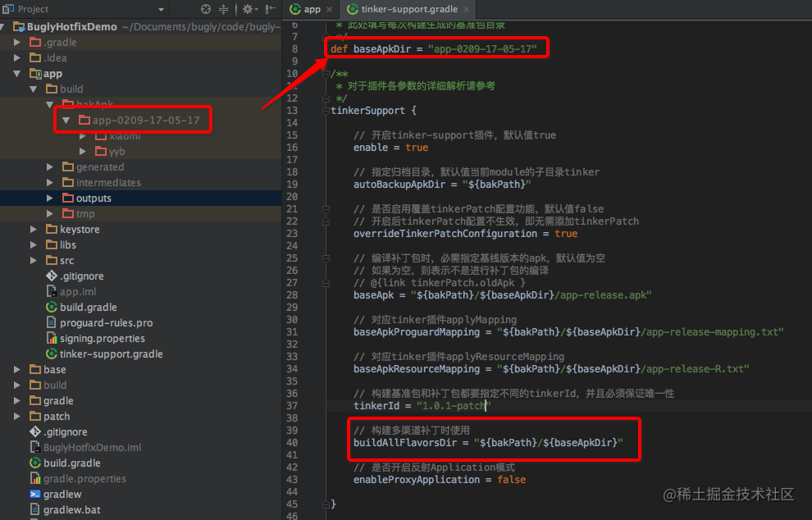The width and height of the screenshot is (812, 520).
Task: Collapse the app-0209-17-05-17 folder arrow
Action: (66, 121)
